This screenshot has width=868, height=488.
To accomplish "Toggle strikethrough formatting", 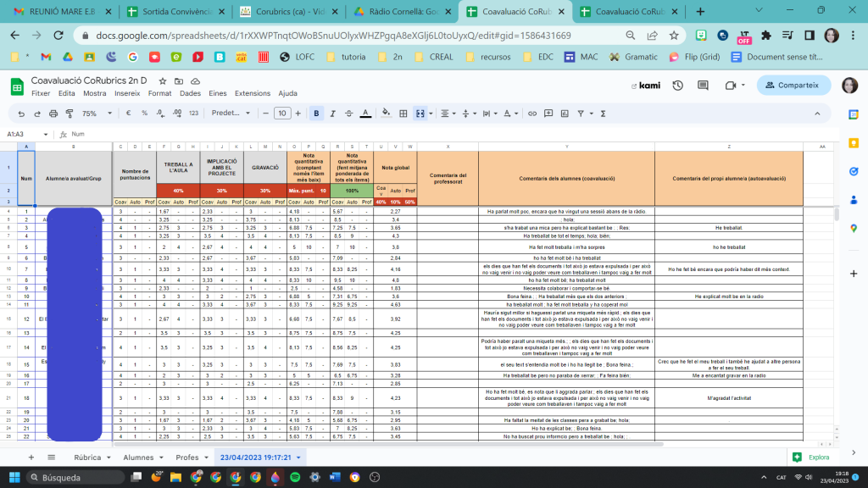I will [x=348, y=113].
